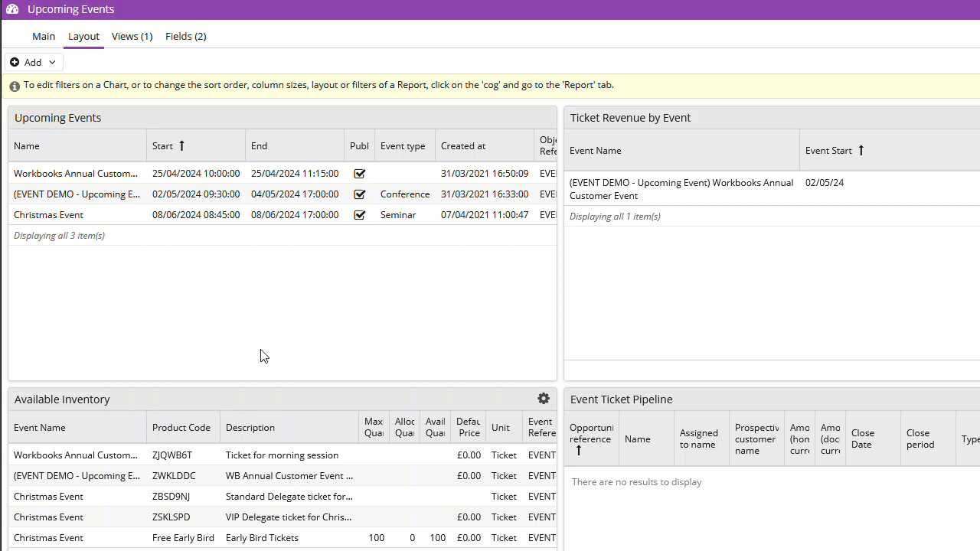Select Christmas Event row in Upcoming Events
This screenshot has width=980, height=551.
click(48, 215)
